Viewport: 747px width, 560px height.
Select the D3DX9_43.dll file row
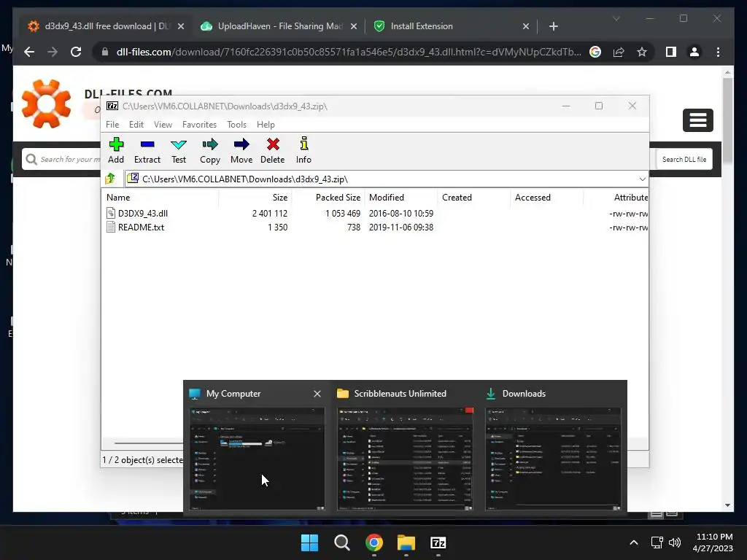[376, 214]
